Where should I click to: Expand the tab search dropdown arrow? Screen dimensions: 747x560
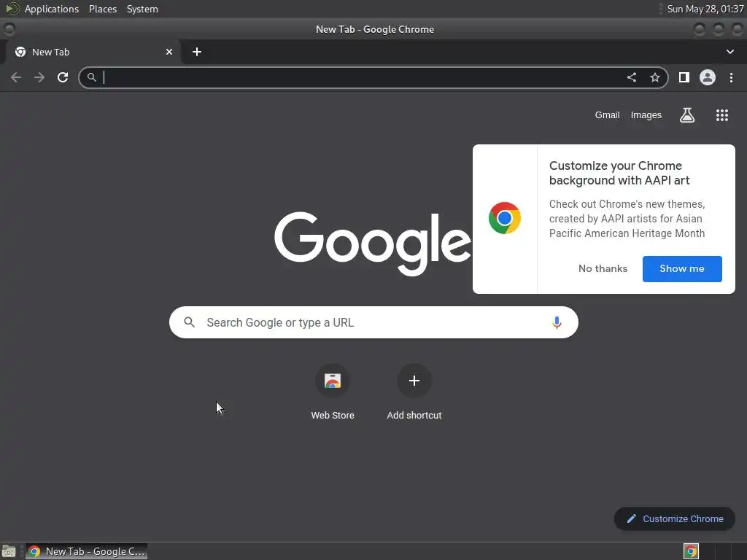point(729,52)
